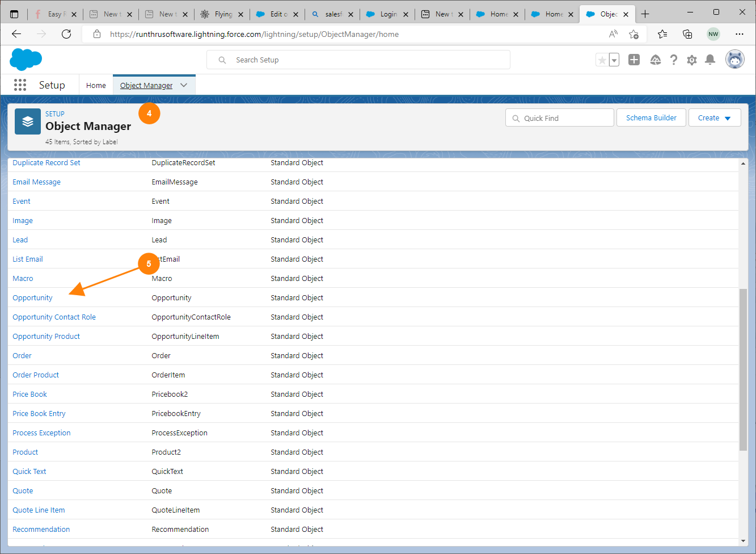Viewport: 756px width, 554px height.
Task: Show notifications via the bell icon
Action: coord(709,60)
